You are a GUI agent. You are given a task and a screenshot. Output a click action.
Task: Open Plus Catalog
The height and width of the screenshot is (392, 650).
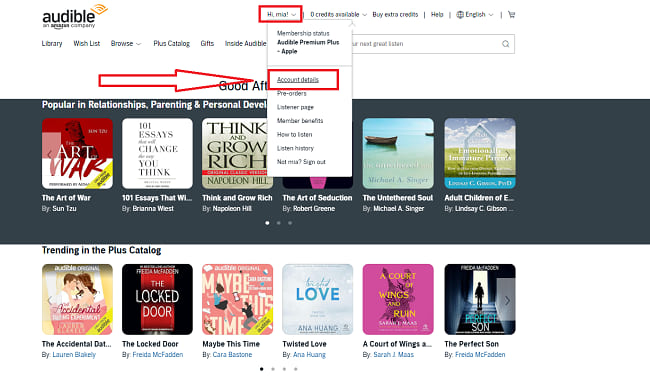pyautogui.click(x=171, y=44)
